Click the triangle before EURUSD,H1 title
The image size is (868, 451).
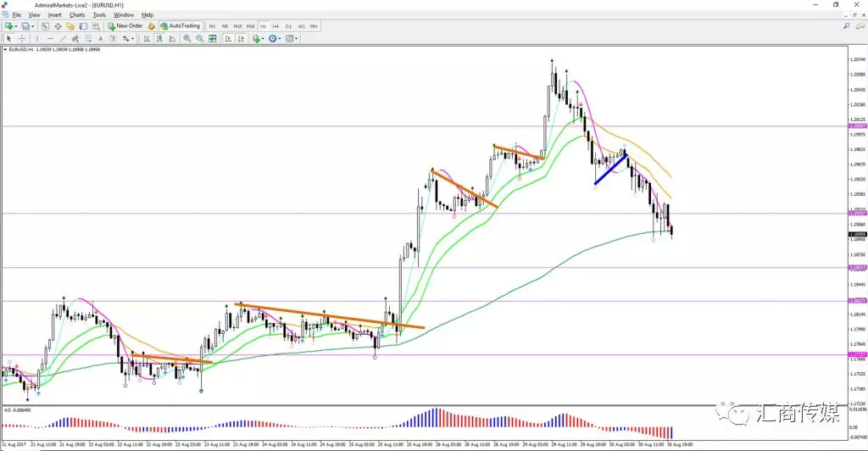click(x=5, y=49)
